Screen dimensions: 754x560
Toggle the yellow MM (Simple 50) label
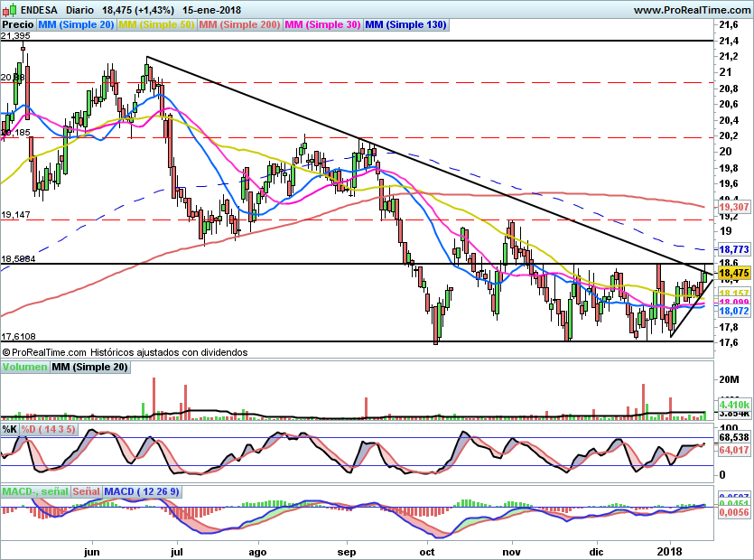click(156, 25)
